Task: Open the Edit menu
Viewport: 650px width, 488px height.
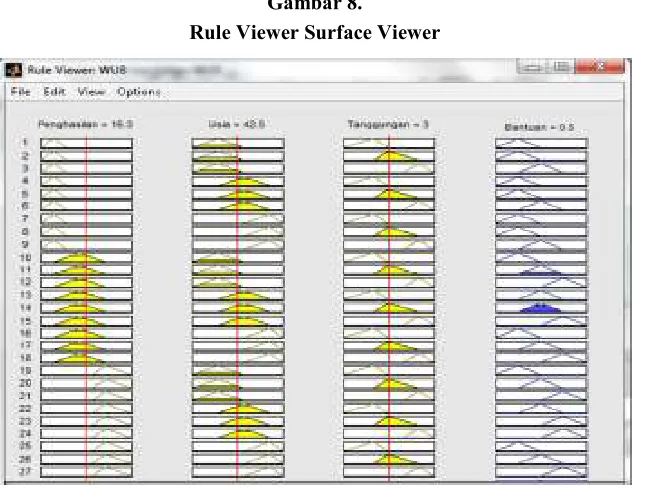Action: [54, 92]
